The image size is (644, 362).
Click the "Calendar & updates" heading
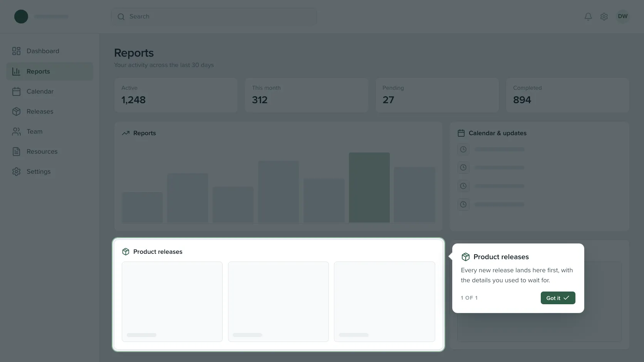pos(497,133)
